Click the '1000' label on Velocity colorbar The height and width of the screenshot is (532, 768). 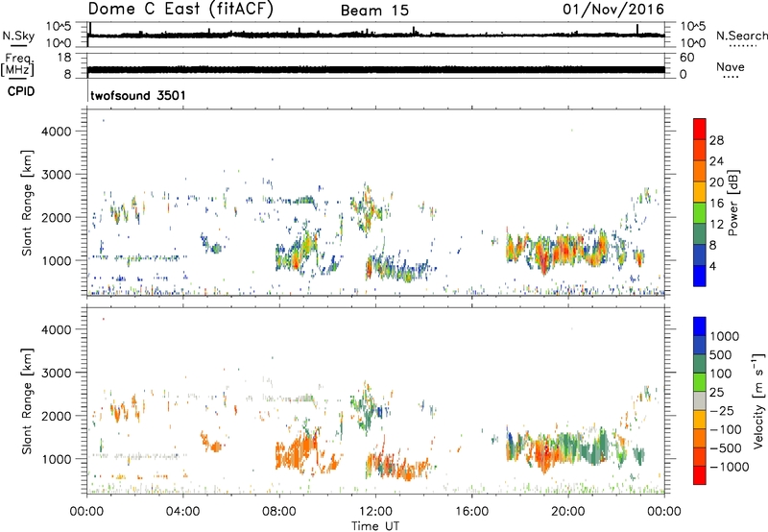(x=724, y=336)
